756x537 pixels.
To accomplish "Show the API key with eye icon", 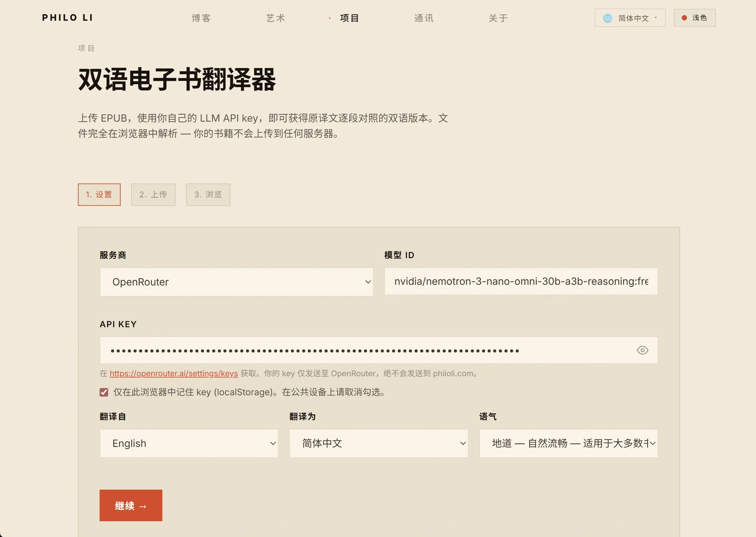I will [642, 350].
